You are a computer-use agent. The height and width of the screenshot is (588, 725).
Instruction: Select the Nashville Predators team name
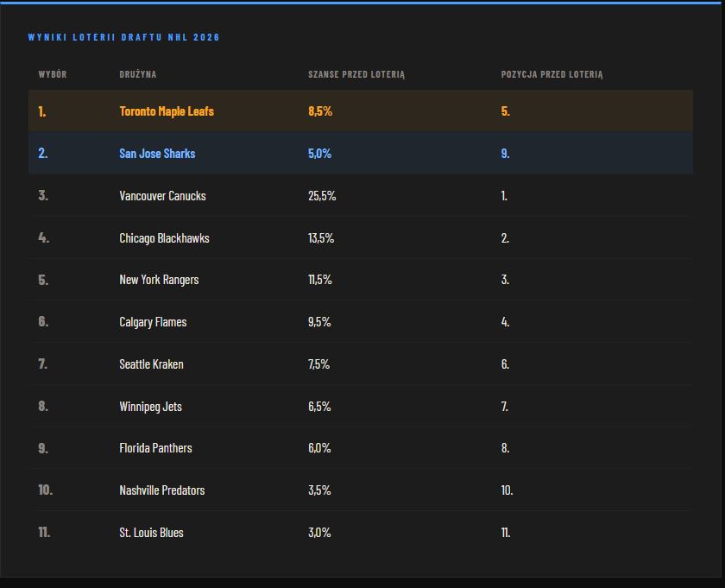(162, 490)
